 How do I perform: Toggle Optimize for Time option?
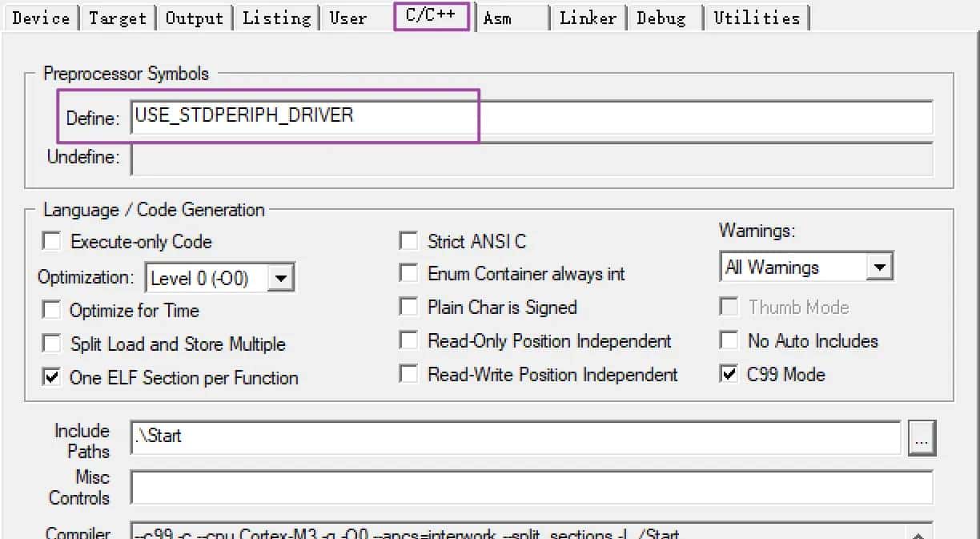(x=52, y=310)
